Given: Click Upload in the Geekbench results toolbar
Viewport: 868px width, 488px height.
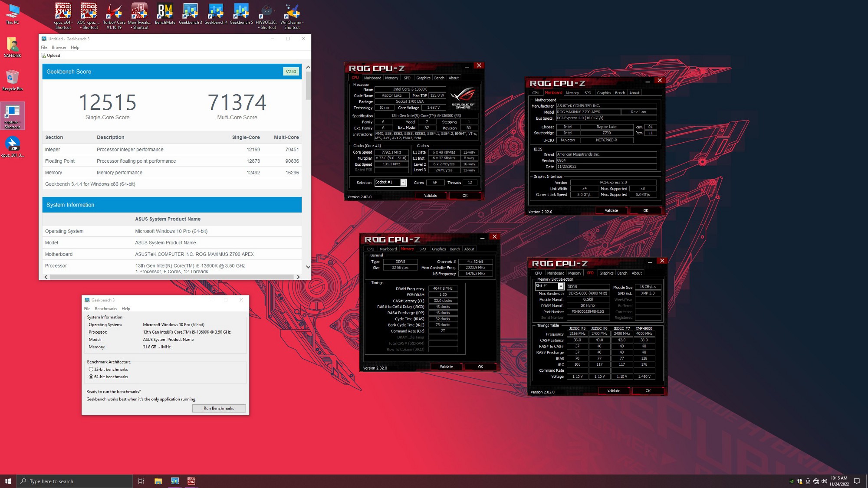Looking at the screenshot, I should click(51, 56).
